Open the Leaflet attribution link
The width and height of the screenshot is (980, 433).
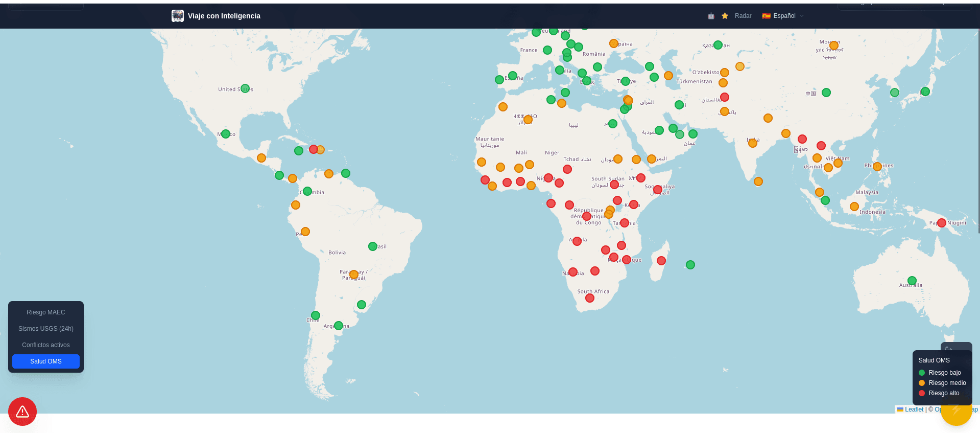coord(911,409)
